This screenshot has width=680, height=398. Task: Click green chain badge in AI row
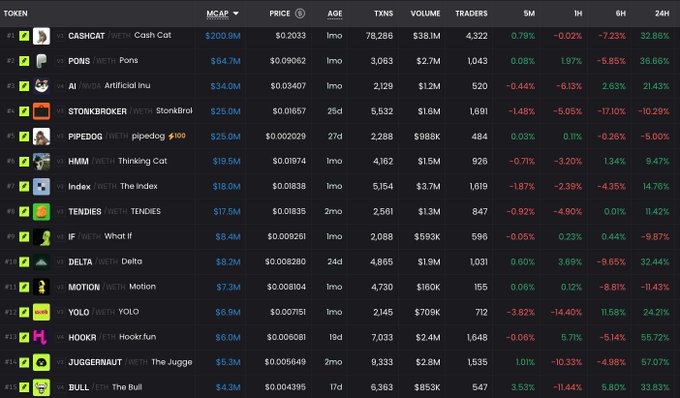click(24, 86)
